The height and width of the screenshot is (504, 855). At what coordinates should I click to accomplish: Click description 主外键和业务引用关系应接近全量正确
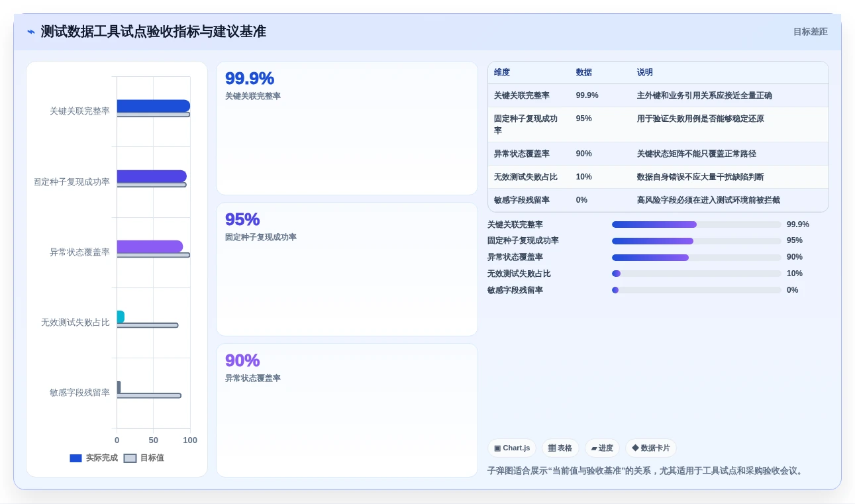705,95
